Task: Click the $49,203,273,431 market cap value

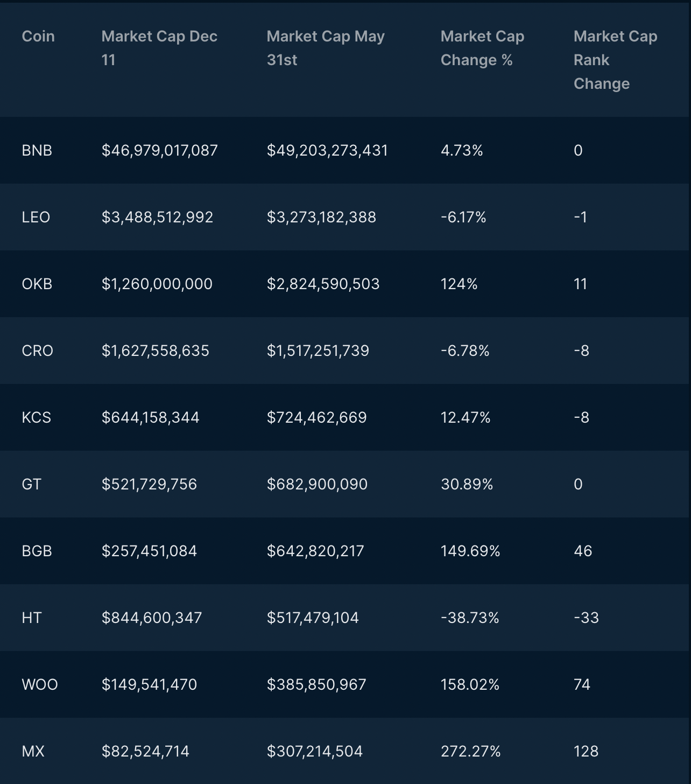Action: click(327, 150)
